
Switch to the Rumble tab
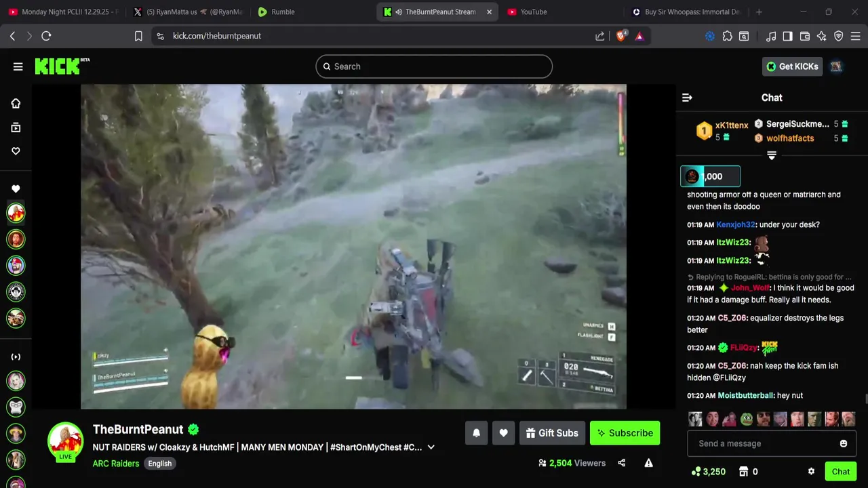tap(312, 12)
